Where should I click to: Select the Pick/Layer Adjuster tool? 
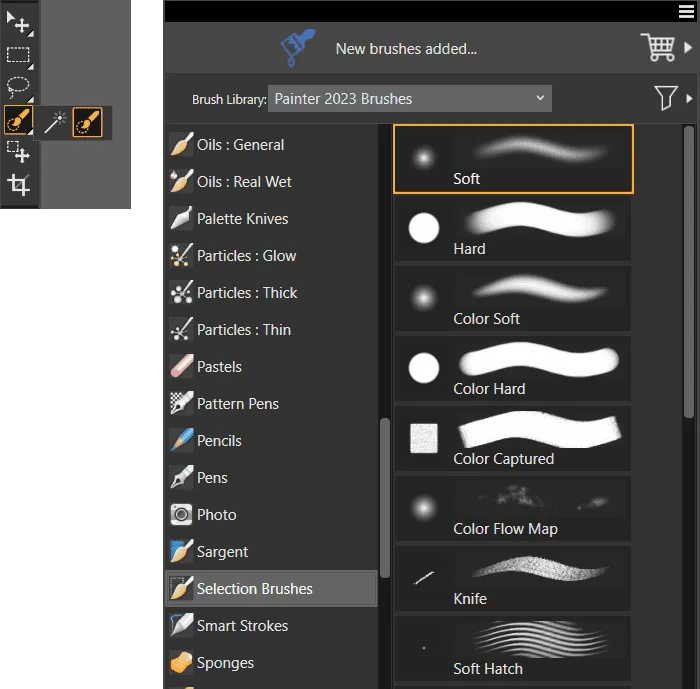pos(18,22)
